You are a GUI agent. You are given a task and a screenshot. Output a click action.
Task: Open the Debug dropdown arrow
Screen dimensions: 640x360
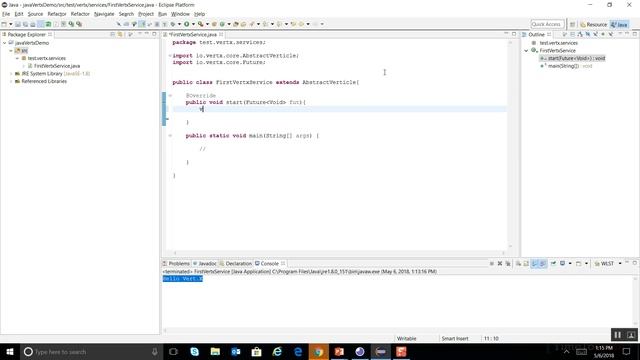(x=179, y=24)
